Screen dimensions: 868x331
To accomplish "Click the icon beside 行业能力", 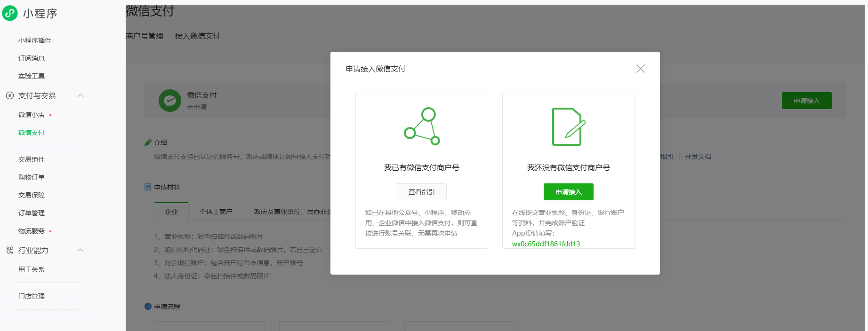I will coord(10,250).
